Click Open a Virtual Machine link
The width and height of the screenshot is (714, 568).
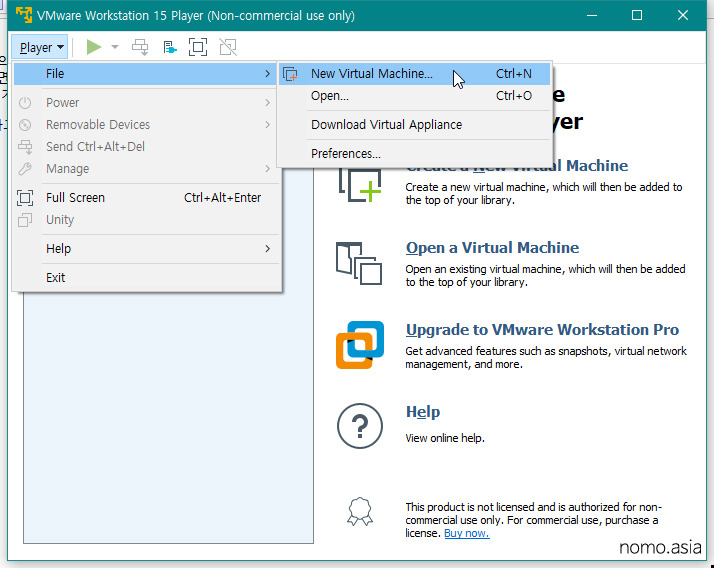492,247
